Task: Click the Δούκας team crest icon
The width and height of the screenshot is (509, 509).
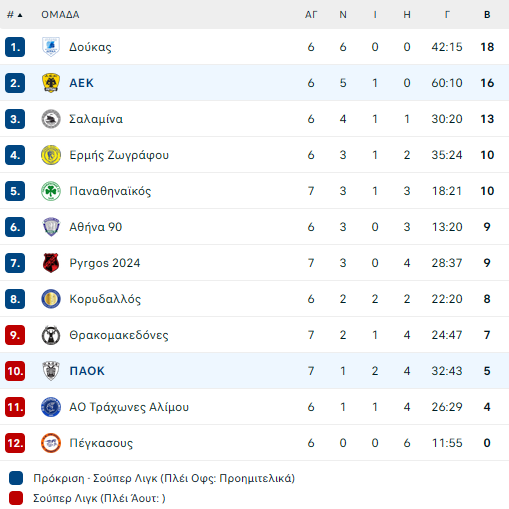Action: click(x=51, y=47)
